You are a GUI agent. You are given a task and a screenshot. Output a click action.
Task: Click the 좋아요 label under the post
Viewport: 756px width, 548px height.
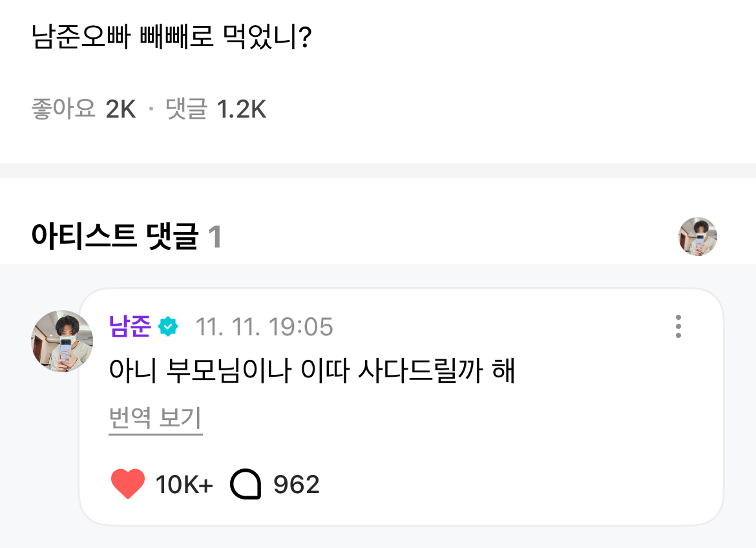pyautogui.click(x=63, y=110)
